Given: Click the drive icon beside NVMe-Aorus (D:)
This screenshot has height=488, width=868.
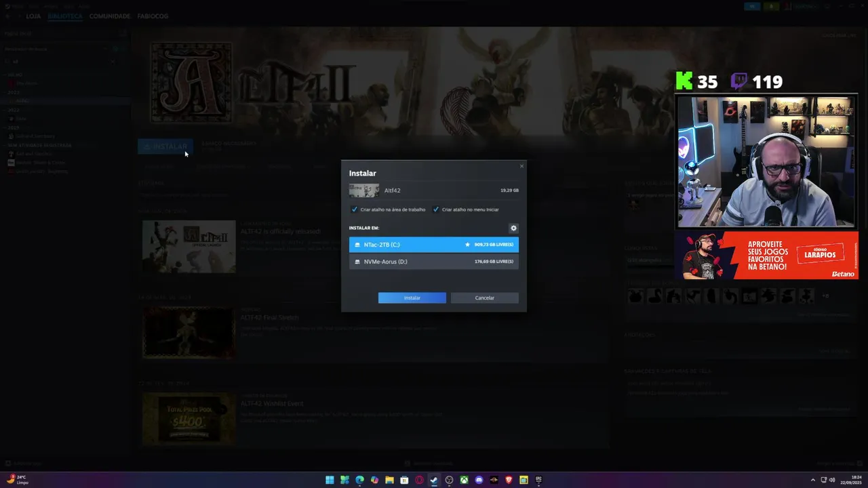Looking at the screenshot, I should click(357, 262).
